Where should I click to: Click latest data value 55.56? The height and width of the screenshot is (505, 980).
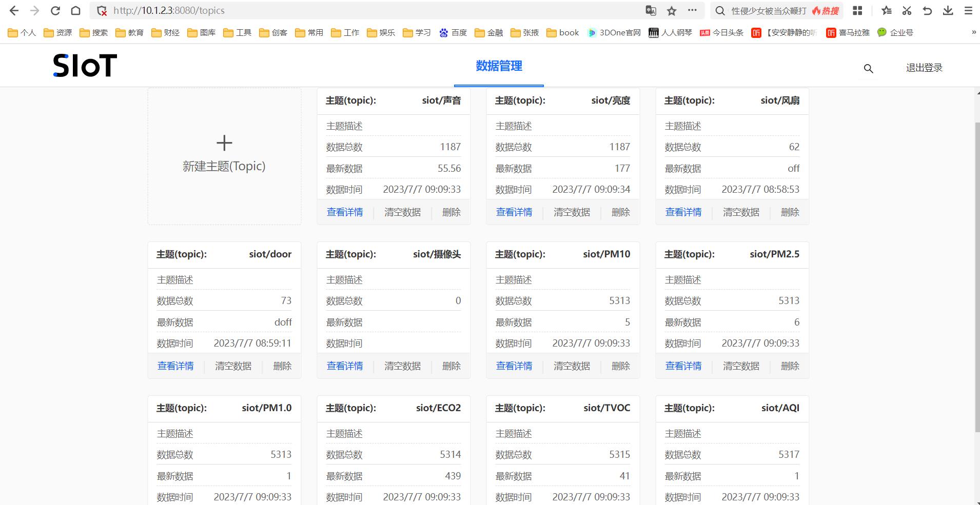[449, 168]
